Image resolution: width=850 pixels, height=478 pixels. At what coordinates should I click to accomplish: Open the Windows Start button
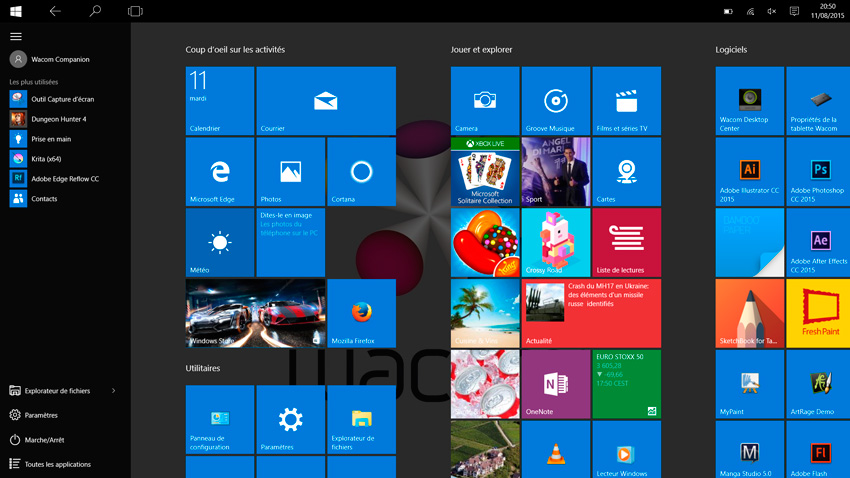coord(16,11)
